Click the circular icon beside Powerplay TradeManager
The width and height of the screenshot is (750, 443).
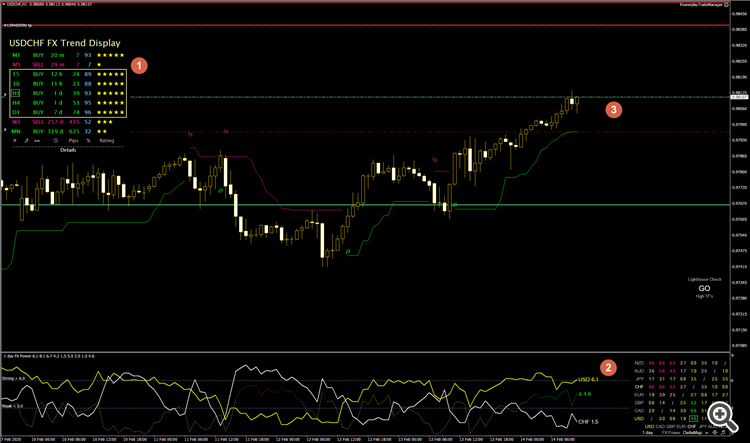[726, 5]
